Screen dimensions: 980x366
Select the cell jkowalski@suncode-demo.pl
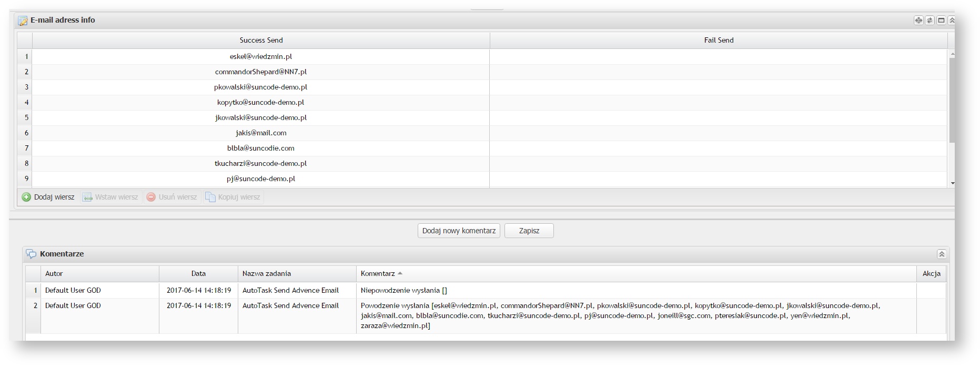point(261,117)
